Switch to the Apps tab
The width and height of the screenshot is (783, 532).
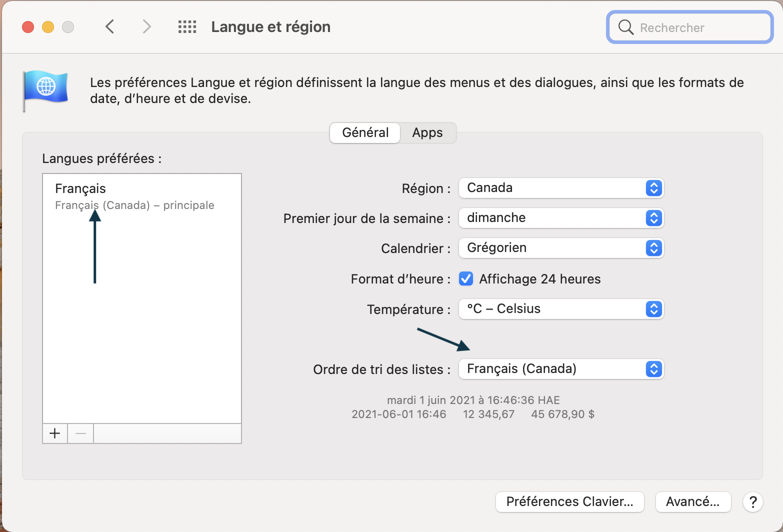pyautogui.click(x=427, y=133)
